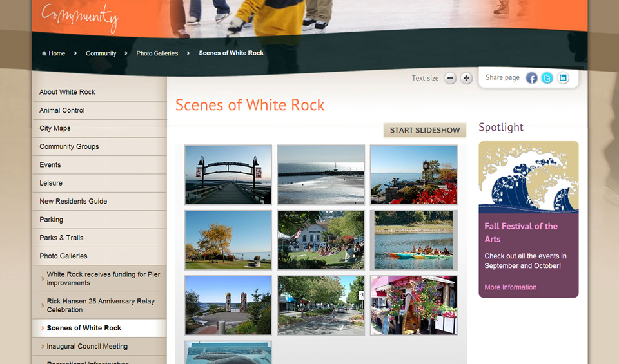View silvery beach and pier photo thumbnail

321,175
